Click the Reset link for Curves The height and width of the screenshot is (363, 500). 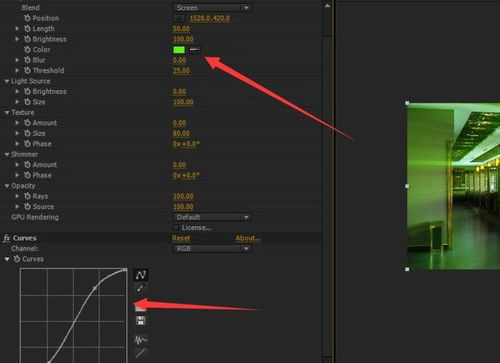pos(181,238)
